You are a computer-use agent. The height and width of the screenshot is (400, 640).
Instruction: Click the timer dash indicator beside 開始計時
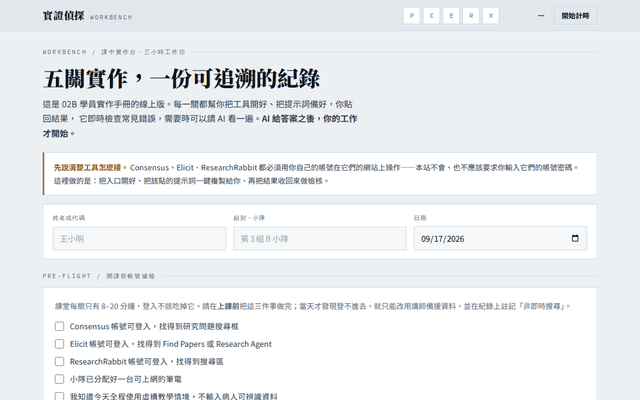click(541, 16)
